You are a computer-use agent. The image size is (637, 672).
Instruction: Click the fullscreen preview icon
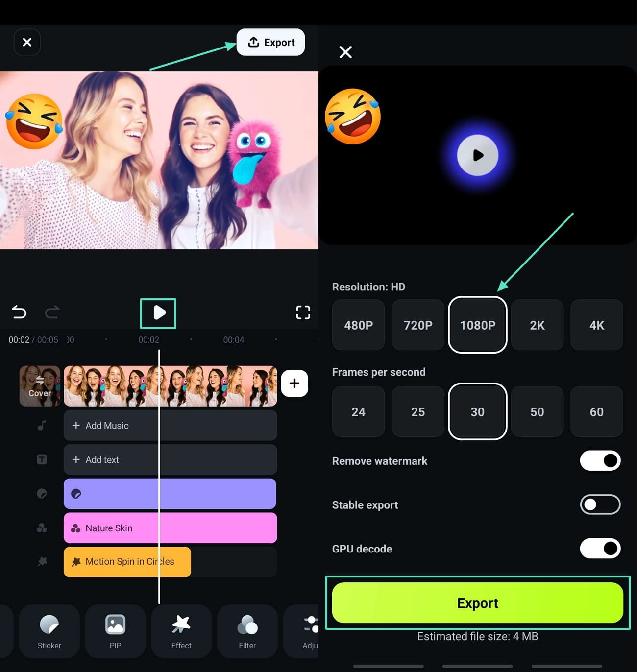[x=303, y=312]
